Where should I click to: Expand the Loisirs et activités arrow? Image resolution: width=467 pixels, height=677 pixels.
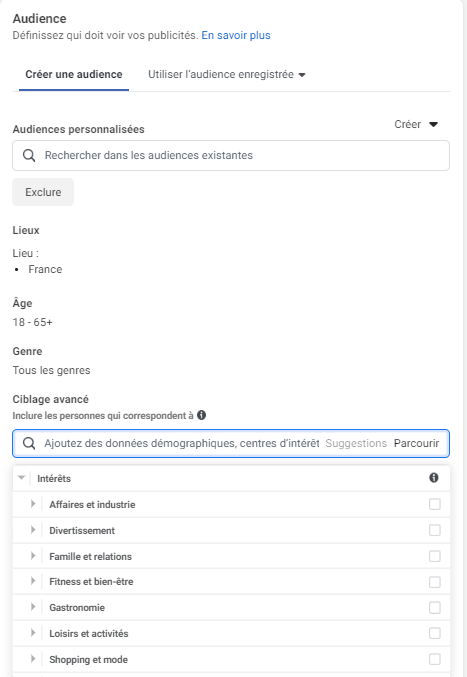click(33, 633)
